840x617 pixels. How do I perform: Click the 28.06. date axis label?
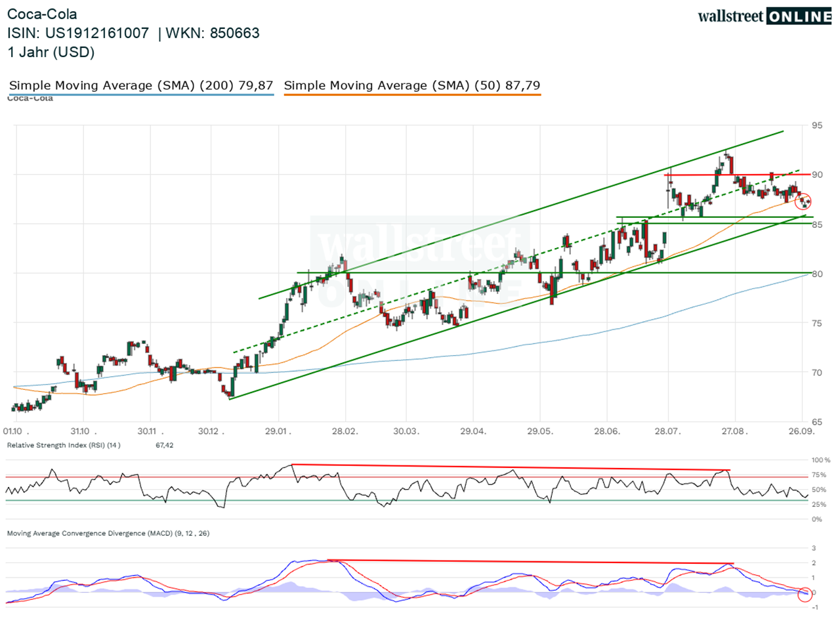click(x=608, y=431)
